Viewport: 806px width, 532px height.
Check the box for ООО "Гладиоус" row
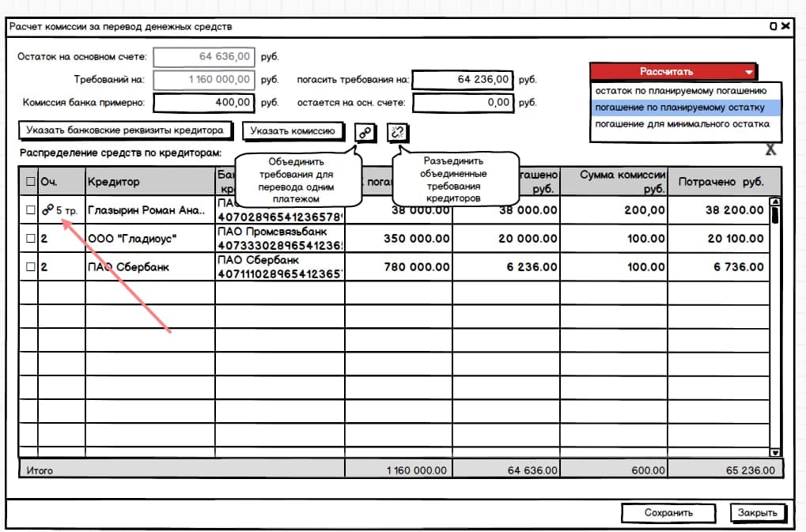click(31, 239)
